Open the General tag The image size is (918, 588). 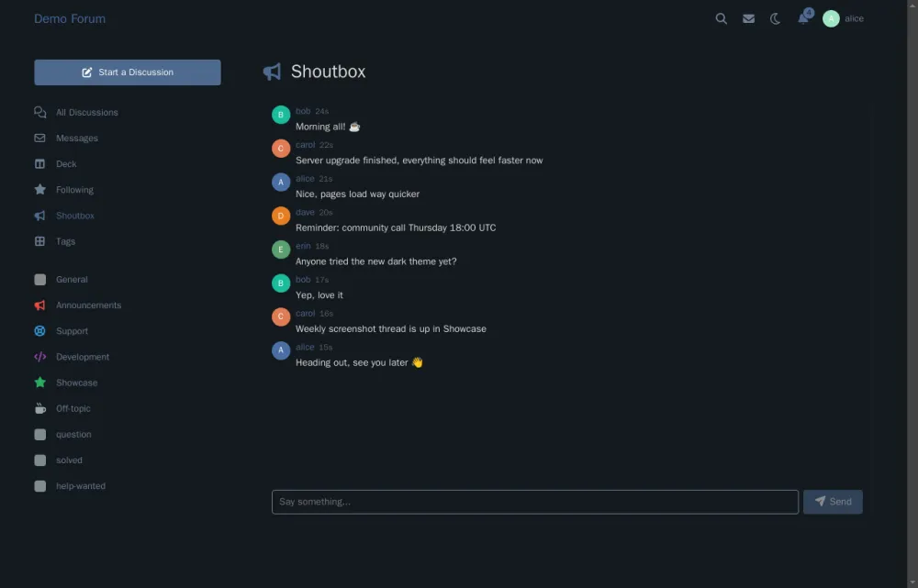point(72,280)
